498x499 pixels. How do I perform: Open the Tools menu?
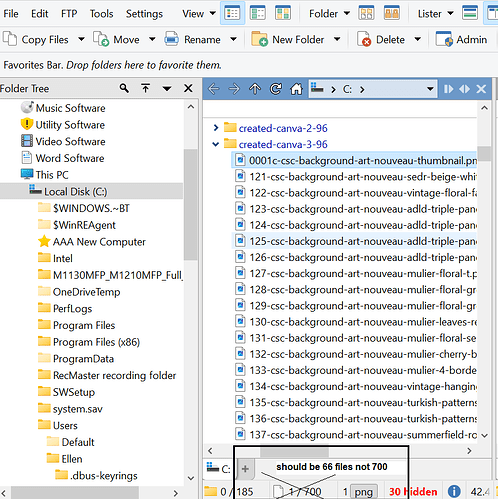tap(101, 14)
